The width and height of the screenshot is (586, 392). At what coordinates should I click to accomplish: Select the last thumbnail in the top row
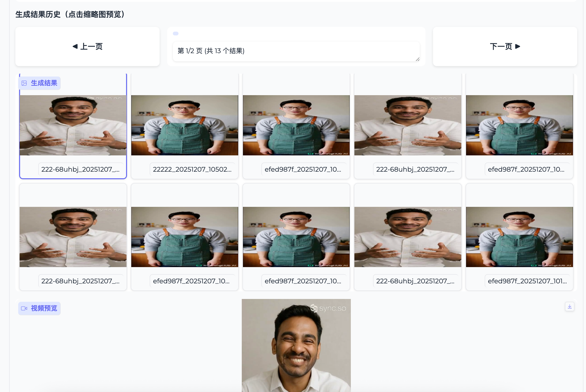point(519,125)
